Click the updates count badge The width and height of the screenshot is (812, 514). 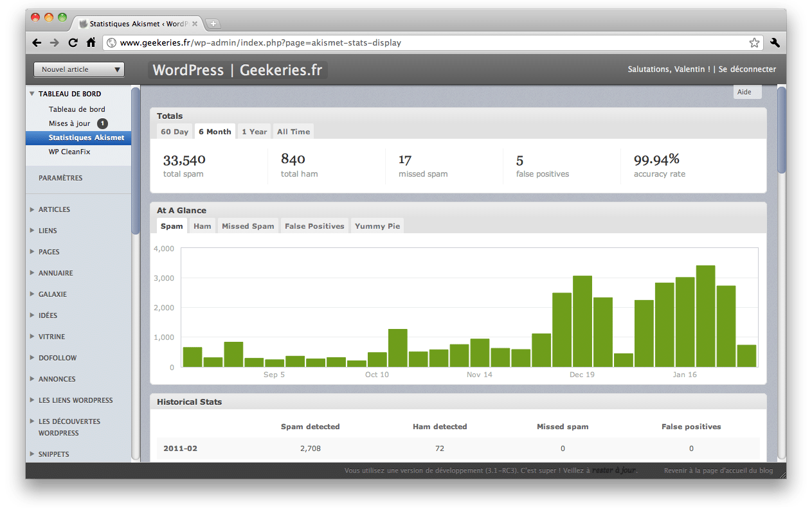pos(102,123)
